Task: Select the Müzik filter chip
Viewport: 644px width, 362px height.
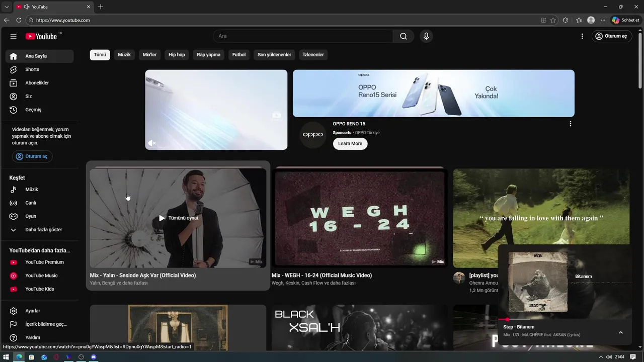Action: [x=124, y=55]
